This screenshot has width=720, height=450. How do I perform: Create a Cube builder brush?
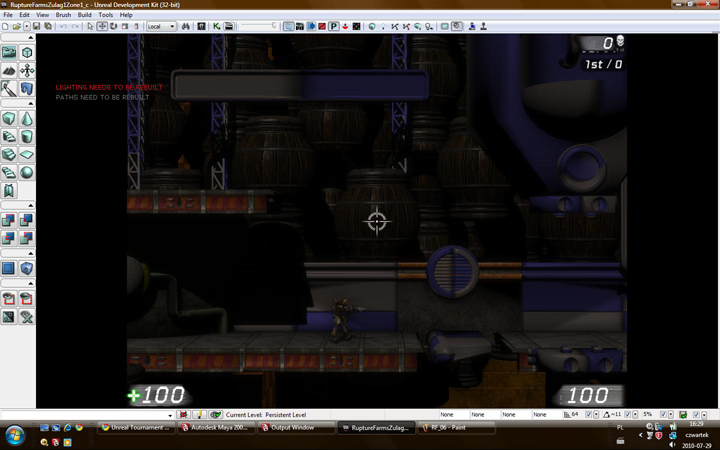(x=9, y=119)
